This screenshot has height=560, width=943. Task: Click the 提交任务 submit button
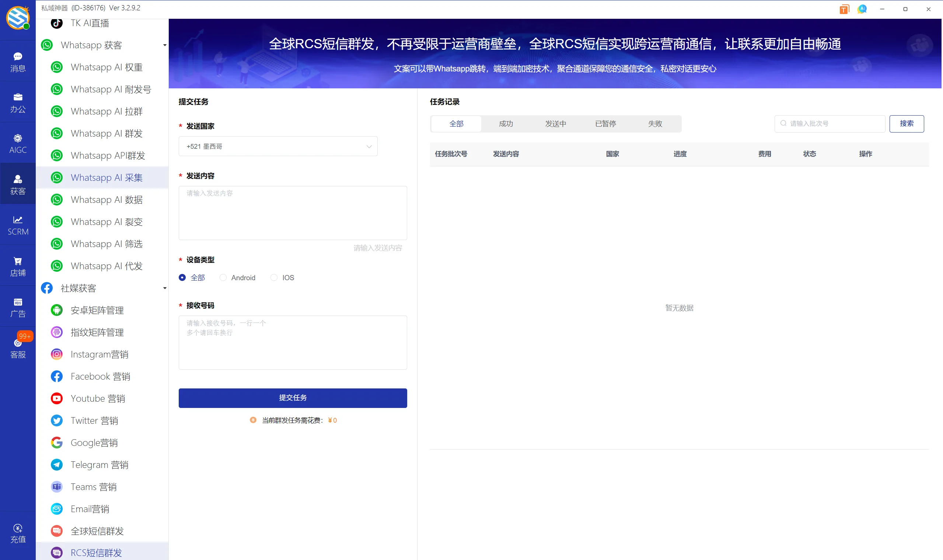pos(293,398)
